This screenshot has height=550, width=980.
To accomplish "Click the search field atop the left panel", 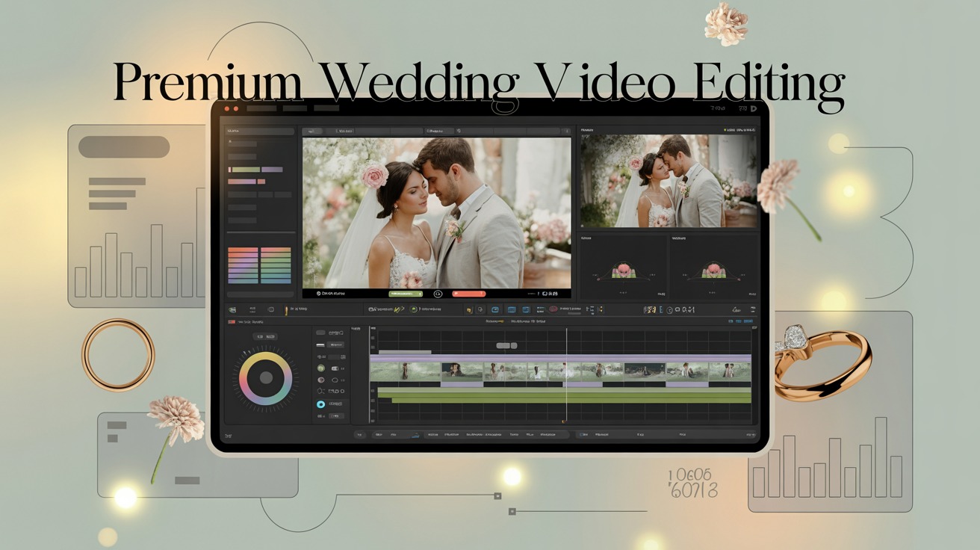I will tap(261, 131).
